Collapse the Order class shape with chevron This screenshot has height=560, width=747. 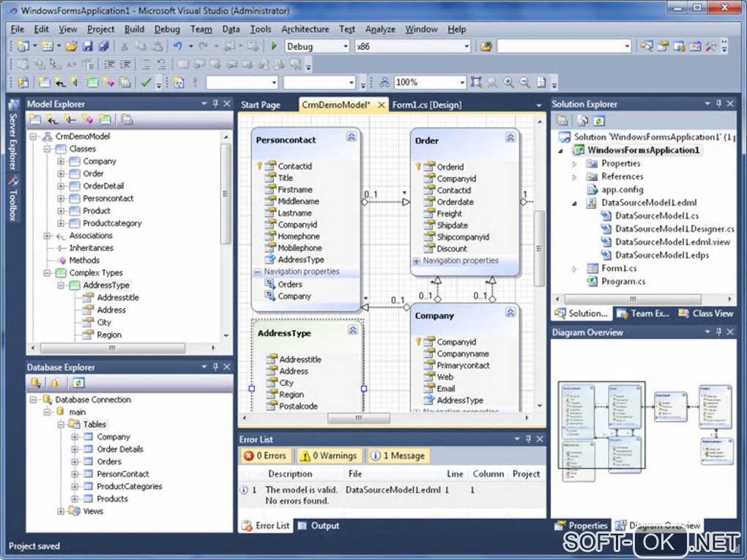click(x=510, y=138)
